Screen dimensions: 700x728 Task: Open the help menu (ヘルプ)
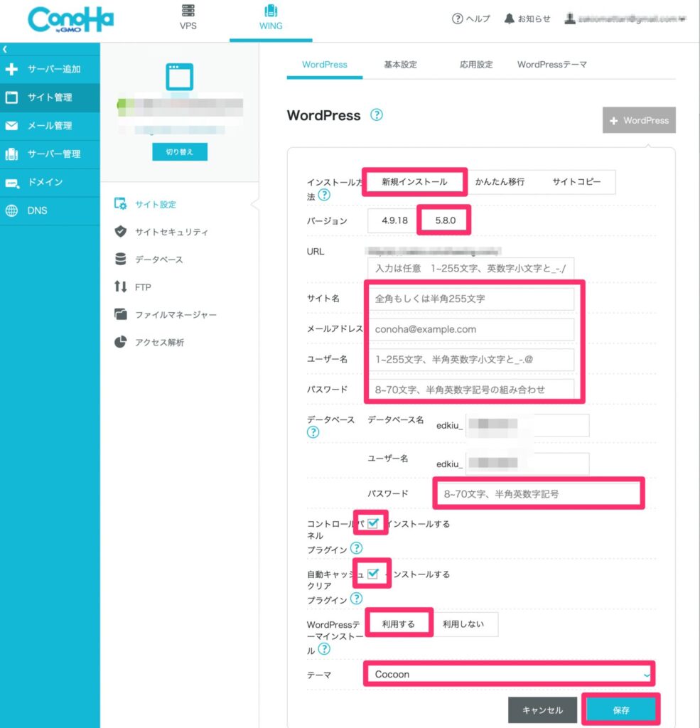[x=470, y=18]
